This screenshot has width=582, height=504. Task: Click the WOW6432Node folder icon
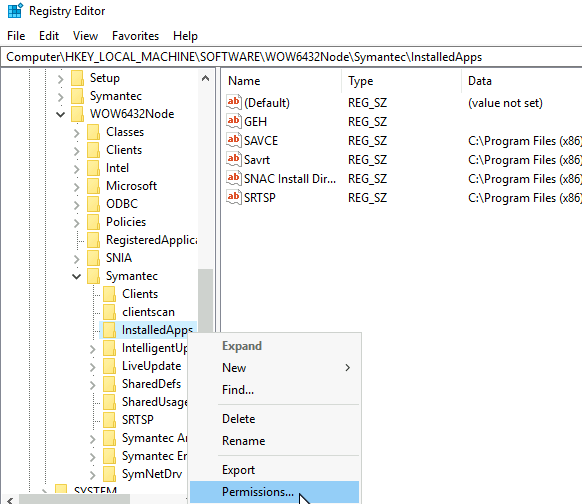(x=78, y=114)
